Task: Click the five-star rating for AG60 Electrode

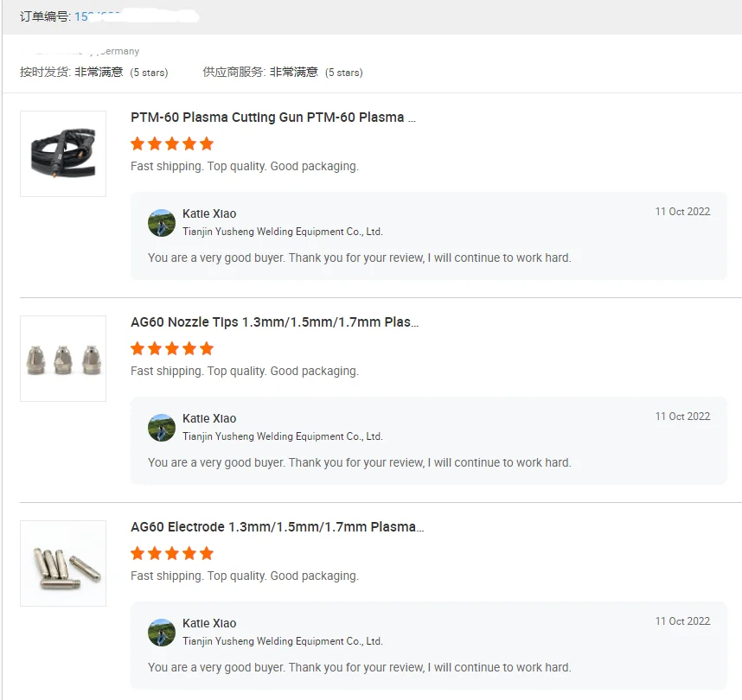Action: 172,553
